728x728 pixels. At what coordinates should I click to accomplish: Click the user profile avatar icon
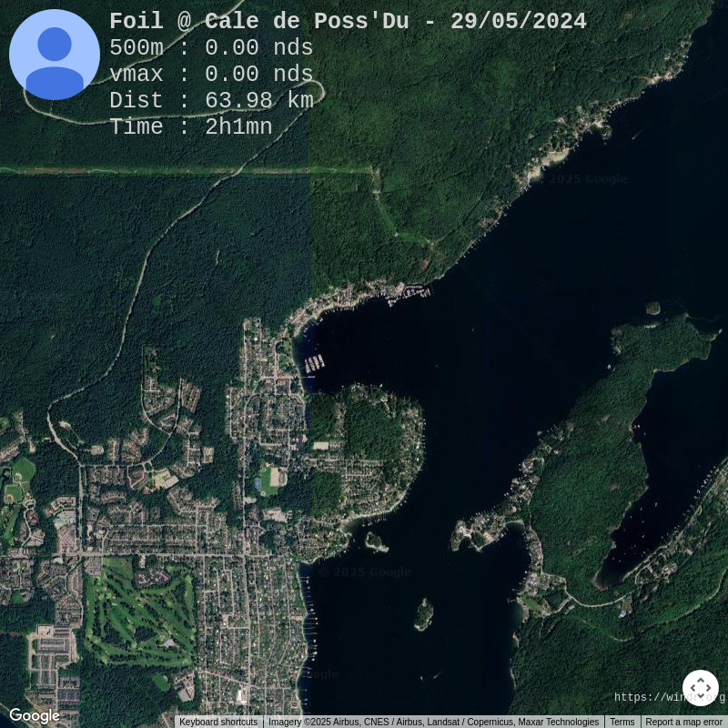(55, 55)
